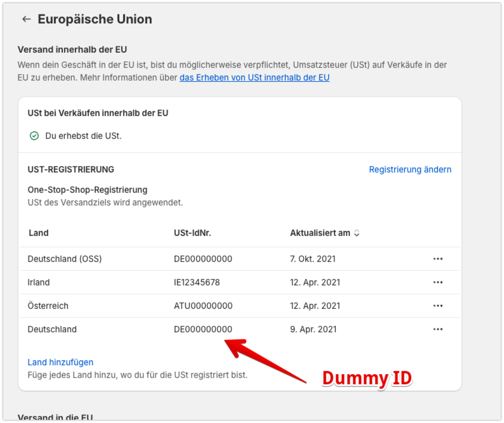Click Registrierung ändern
The height and width of the screenshot is (423, 504).
point(410,170)
